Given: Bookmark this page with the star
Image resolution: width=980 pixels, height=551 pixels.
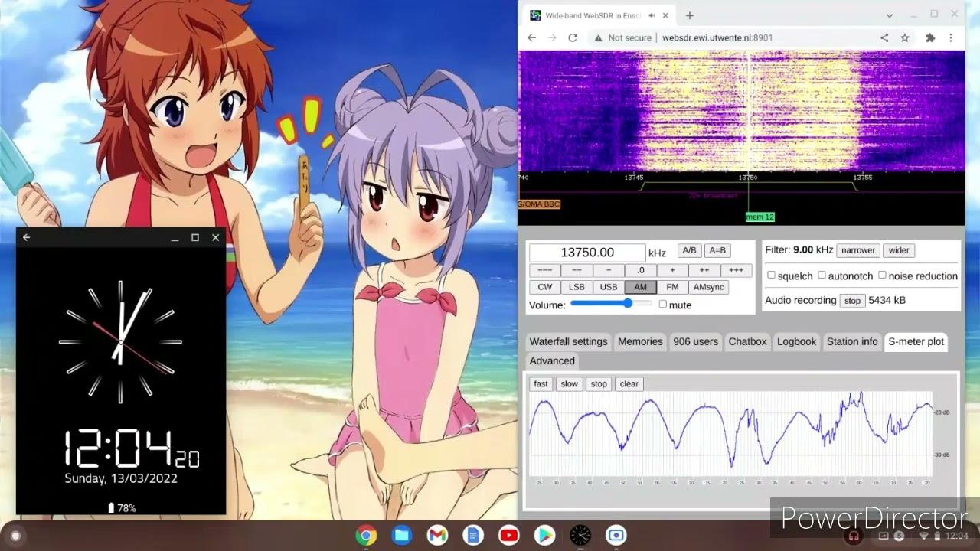Looking at the screenshot, I should pyautogui.click(x=905, y=37).
